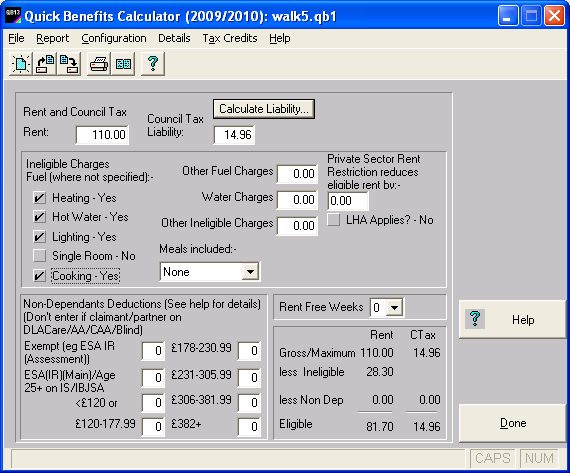
Task: Click the <£120 non-dependant count field
Action: click(x=153, y=402)
